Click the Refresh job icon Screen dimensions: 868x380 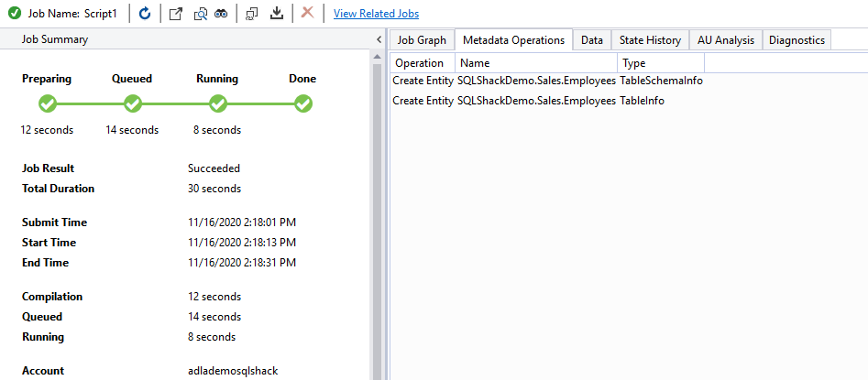(x=146, y=13)
